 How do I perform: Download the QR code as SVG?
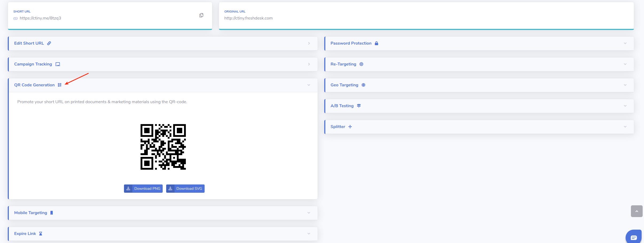click(185, 188)
